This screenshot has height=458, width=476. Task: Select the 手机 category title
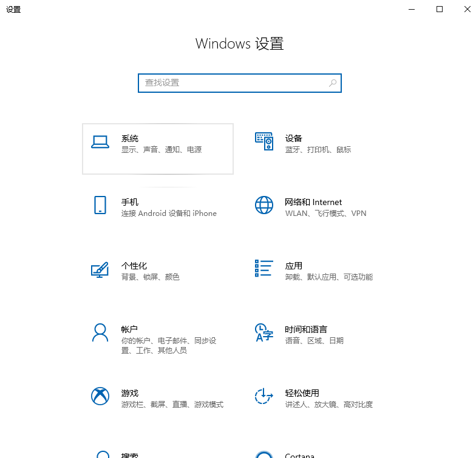[x=130, y=202]
